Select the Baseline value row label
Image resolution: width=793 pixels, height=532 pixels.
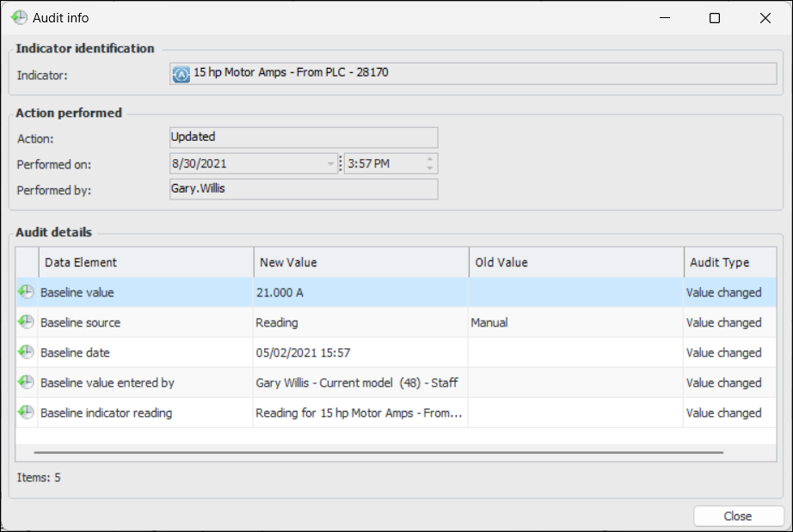click(x=77, y=292)
